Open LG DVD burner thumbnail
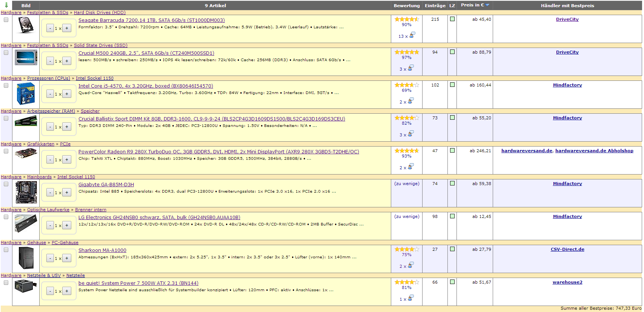 coord(26,223)
